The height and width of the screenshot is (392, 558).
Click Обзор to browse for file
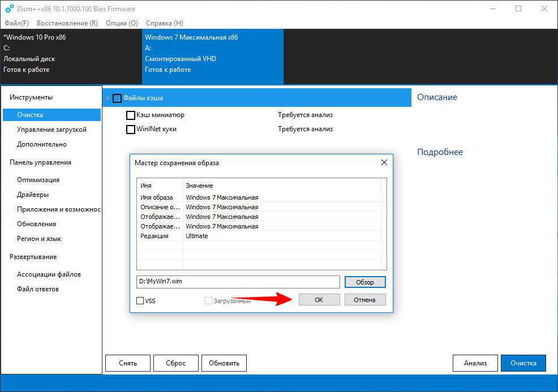click(365, 282)
